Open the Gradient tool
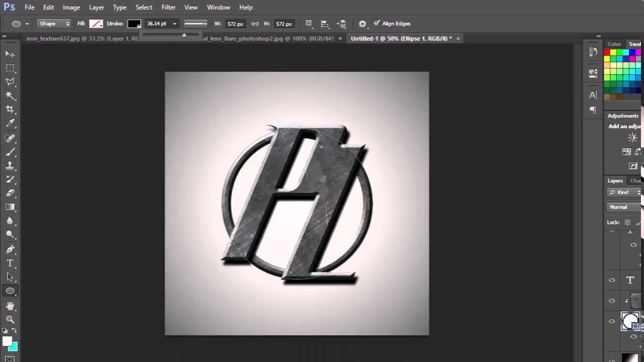Viewport: 644px width, 362px height. 10,207
